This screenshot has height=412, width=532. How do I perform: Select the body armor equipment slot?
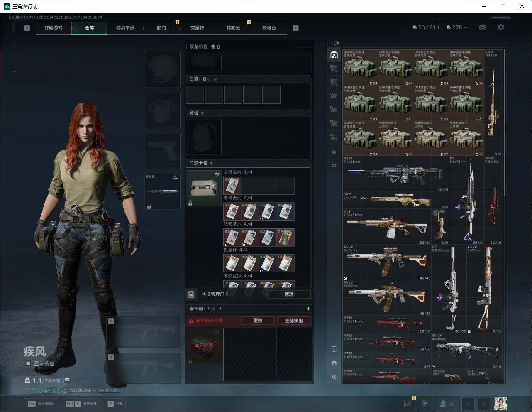click(x=162, y=110)
